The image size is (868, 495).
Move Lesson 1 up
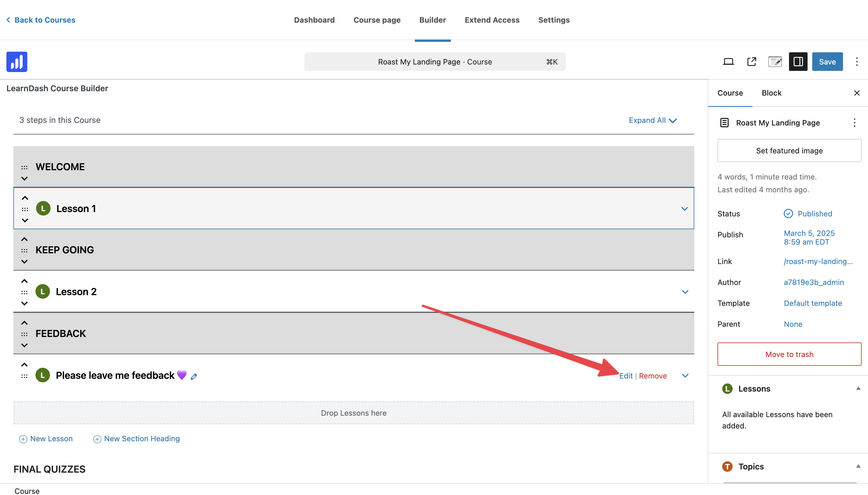click(25, 198)
